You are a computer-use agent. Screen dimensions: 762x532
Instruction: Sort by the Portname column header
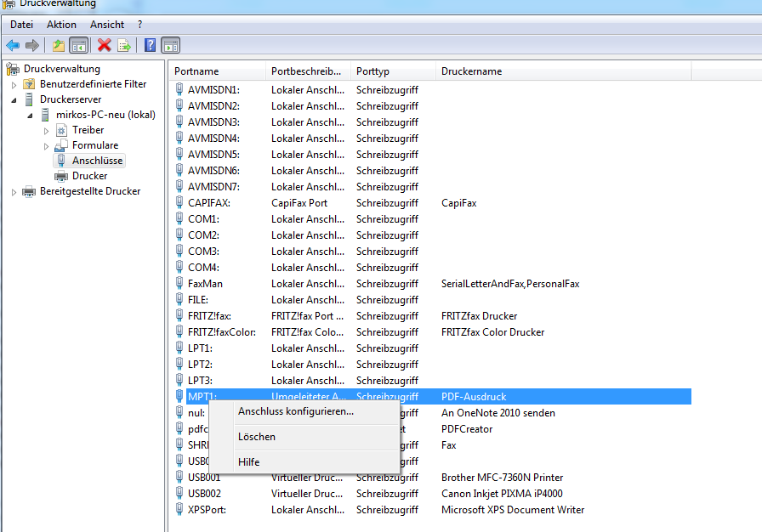pyautogui.click(x=217, y=71)
